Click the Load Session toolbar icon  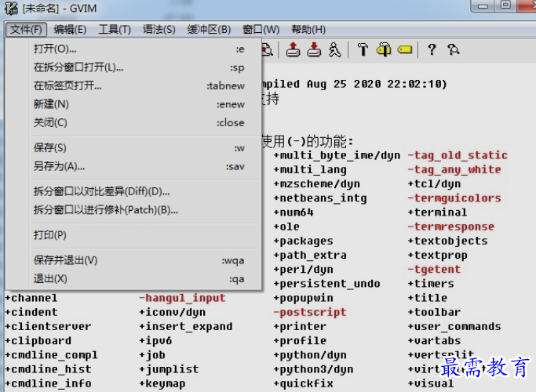click(x=293, y=50)
